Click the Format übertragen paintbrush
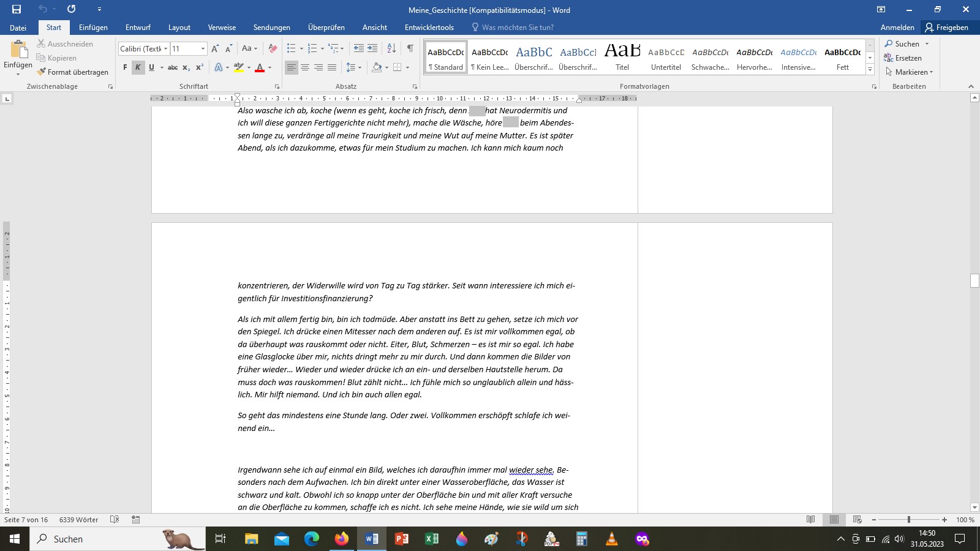 72,72
